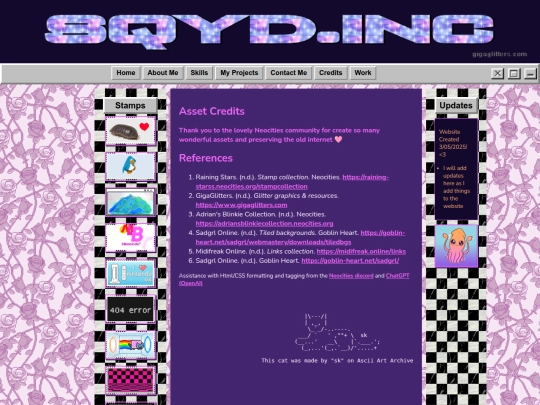Click the orange squid image
This screenshot has height=405, width=540.
[x=456, y=246]
